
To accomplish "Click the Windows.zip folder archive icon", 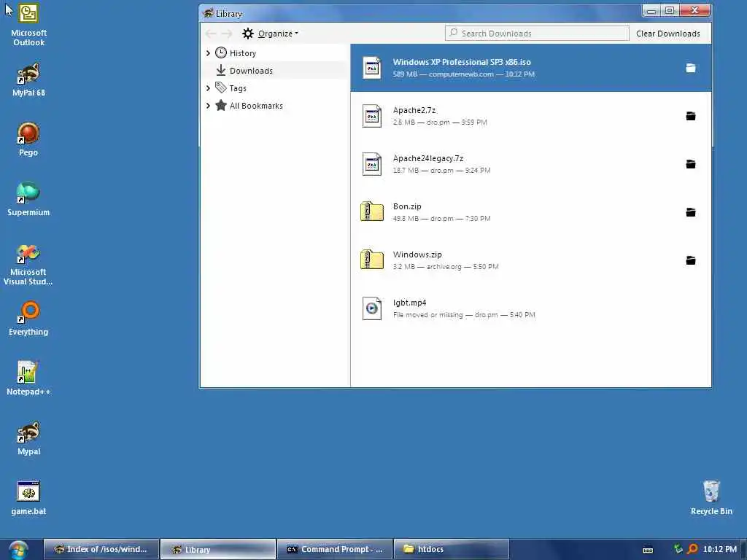I will pos(372,260).
